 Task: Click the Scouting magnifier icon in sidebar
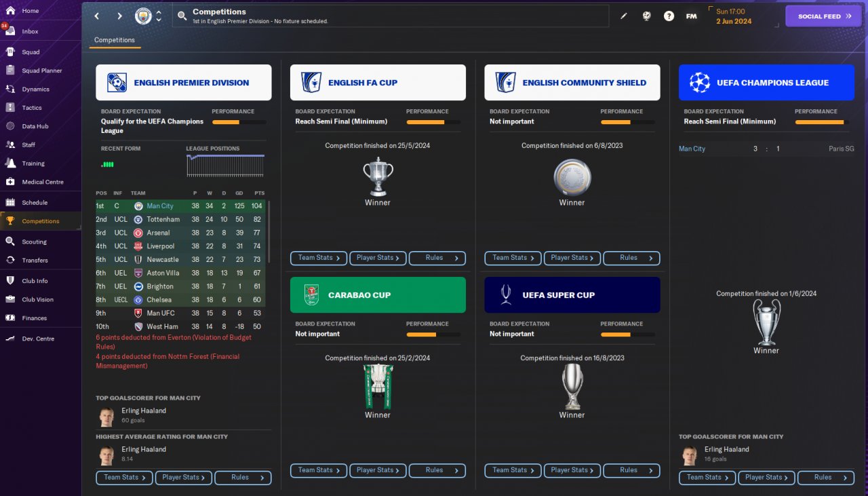tap(10, 242)
